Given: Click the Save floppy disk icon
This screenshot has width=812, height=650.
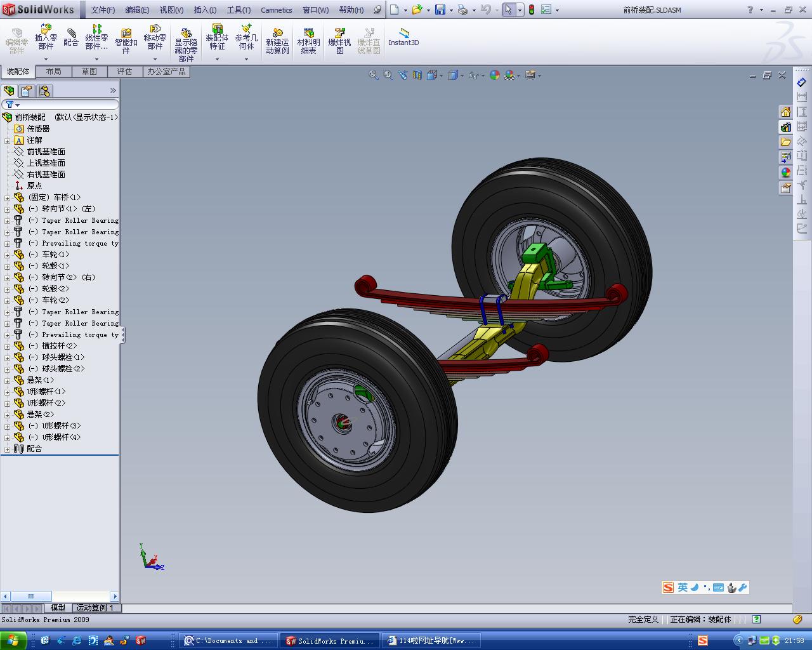Looking at the screenshot, I should pos(440,10).
